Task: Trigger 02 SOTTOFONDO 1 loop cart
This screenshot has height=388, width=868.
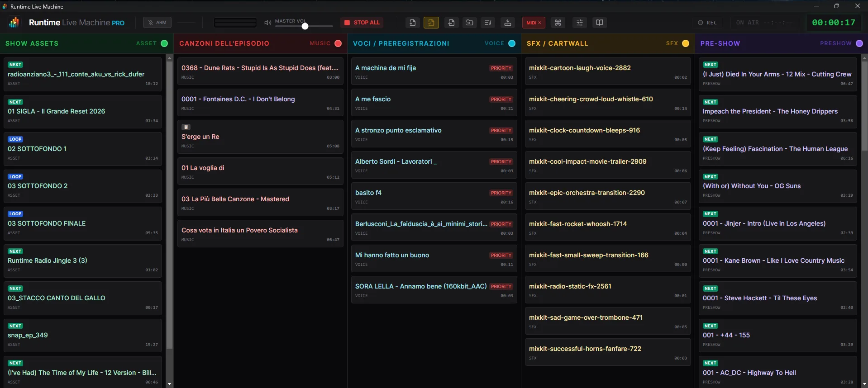Action: coord(83,149)
